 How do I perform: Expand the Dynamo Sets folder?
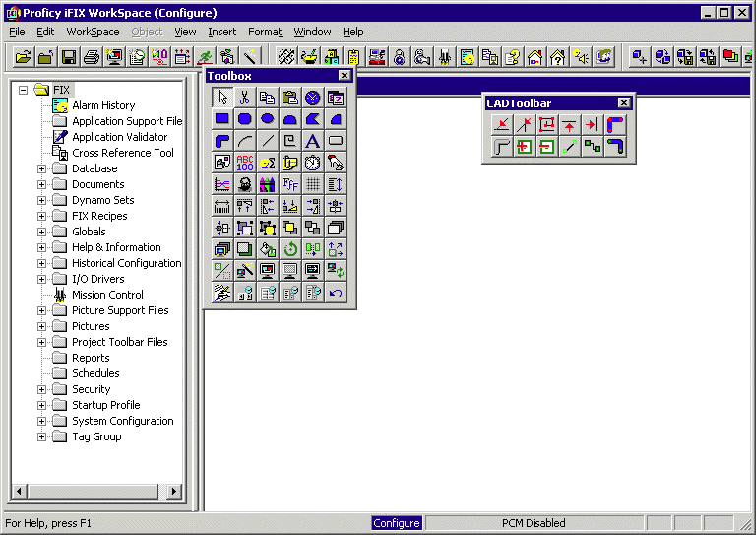click(x=42, y=200)
